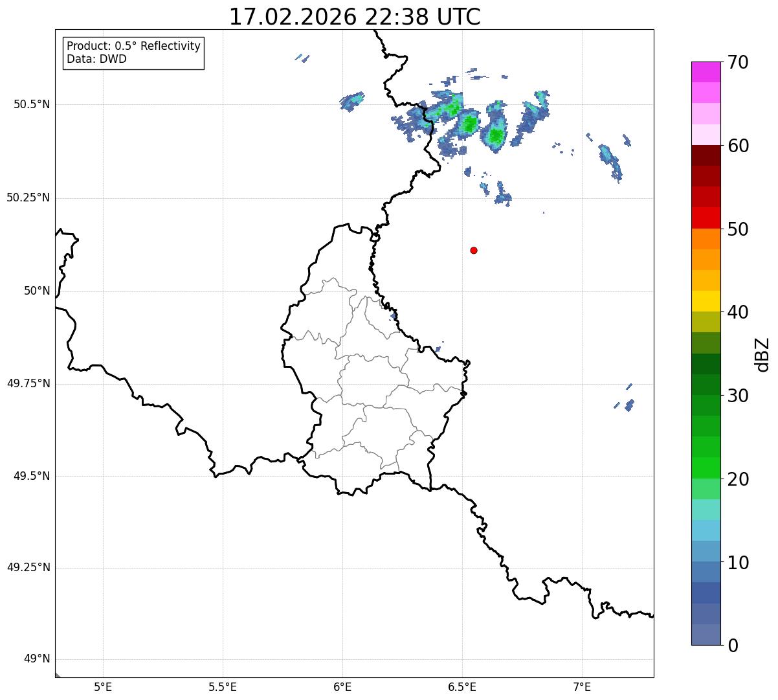
Task: Click the '7°E' longitude label
Action: tap(582, 687)
